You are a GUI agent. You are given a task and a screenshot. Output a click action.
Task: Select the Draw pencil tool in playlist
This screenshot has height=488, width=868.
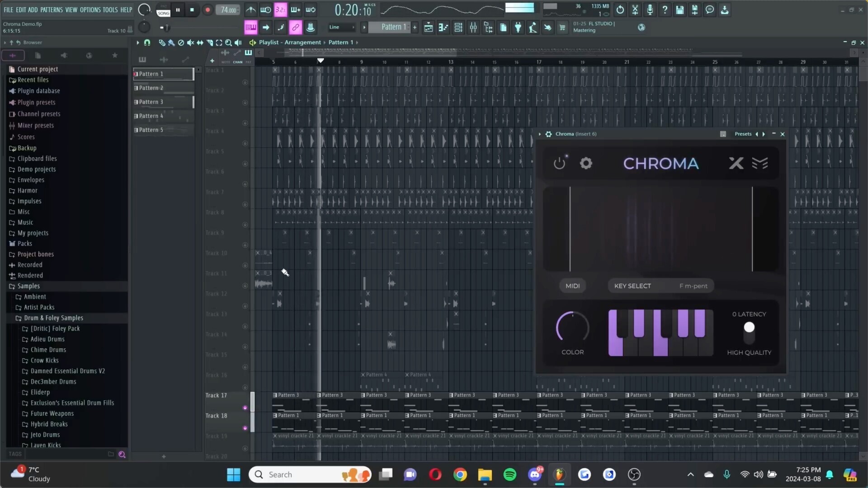[162, 42]
